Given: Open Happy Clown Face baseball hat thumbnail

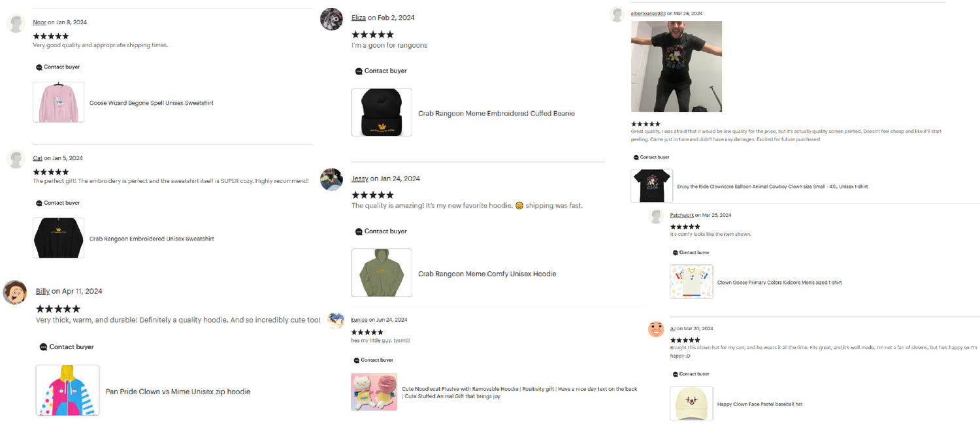Looking at the screenshot, I should tap(691, 403).
